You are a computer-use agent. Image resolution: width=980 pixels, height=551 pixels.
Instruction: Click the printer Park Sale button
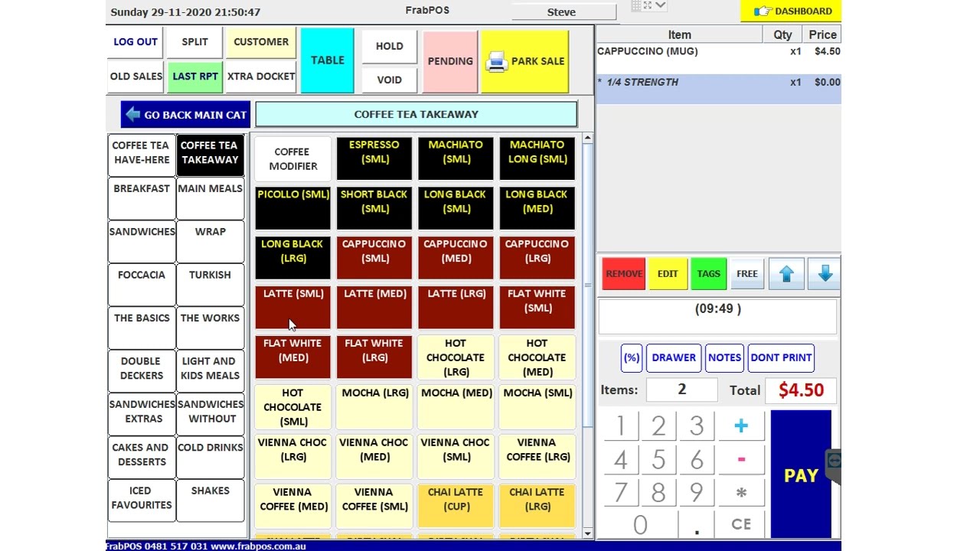525,61
